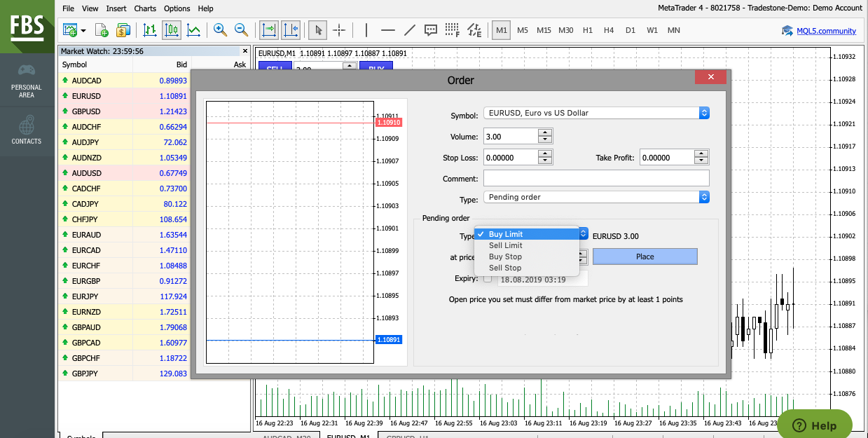Screen dimensions: 868x438
Task: Select the Equidistant Channel tool icon
Action: (474, 30)
